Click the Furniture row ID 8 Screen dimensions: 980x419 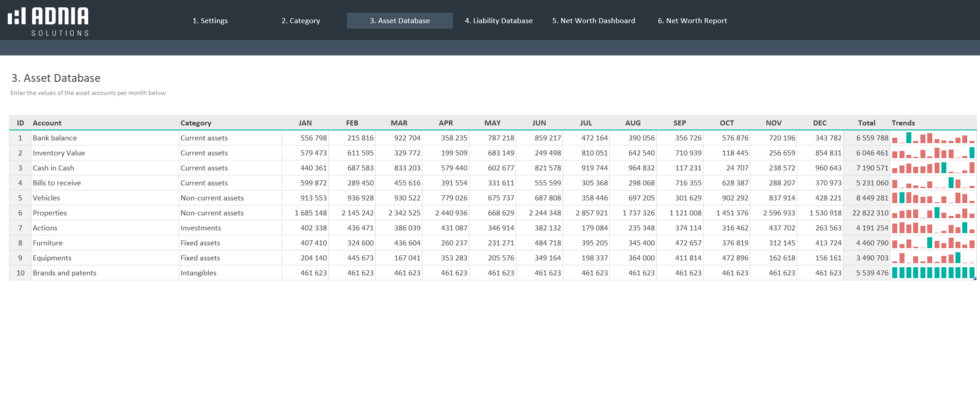point(20,243)
